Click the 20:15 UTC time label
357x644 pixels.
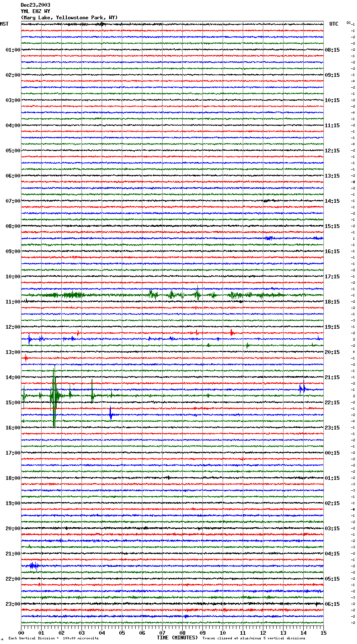(332, 352)
